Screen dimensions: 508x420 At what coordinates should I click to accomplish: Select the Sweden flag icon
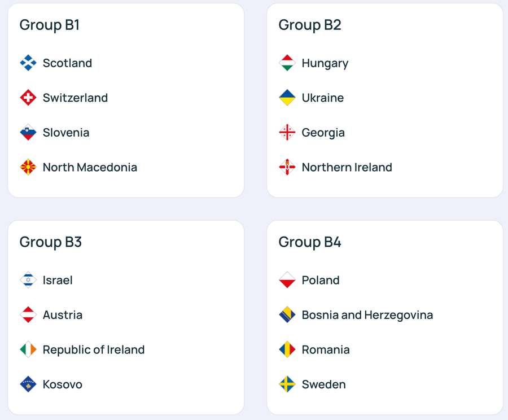point(287,384)
